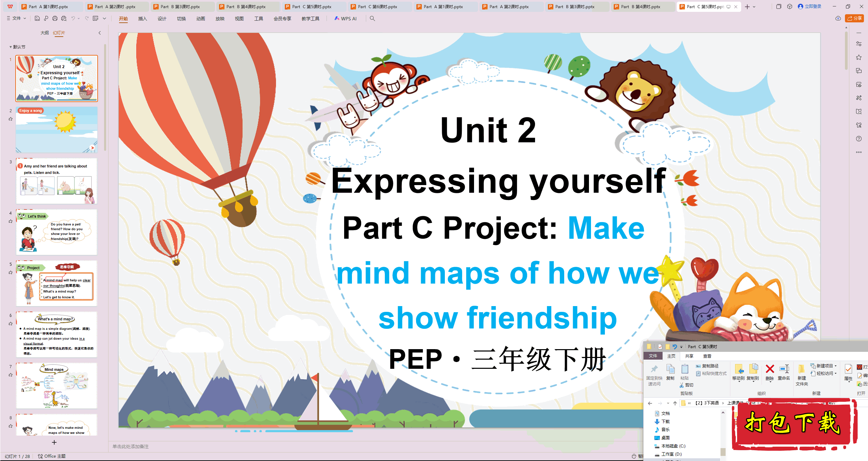Click 复制路径 in Explorer ribbon

coord(707,366)
